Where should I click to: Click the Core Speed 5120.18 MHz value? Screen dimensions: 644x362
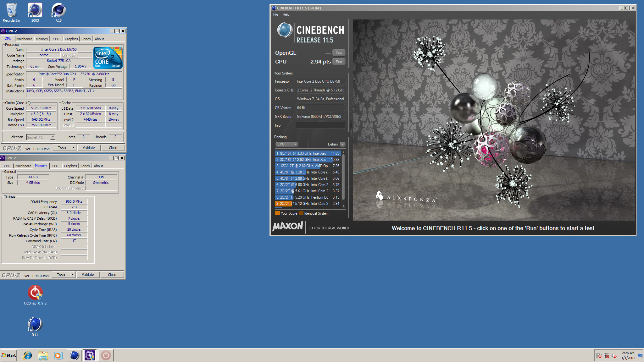point(41,108)
